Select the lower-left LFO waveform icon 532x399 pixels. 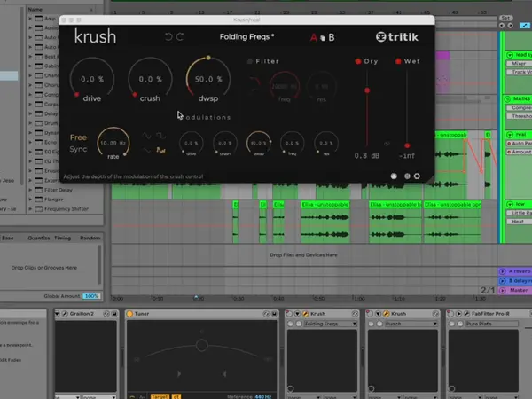(146, 150)
